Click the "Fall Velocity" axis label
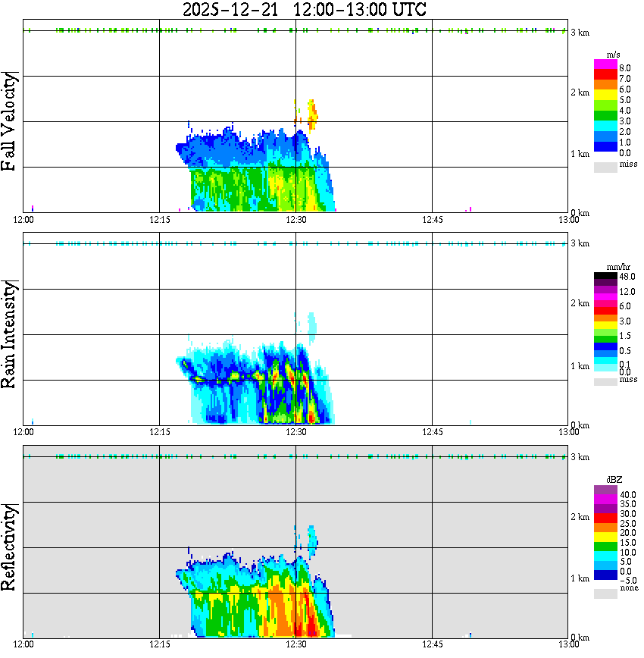This screenshot has height=658, width=644. pyautogui.click(x=8, y=121)
